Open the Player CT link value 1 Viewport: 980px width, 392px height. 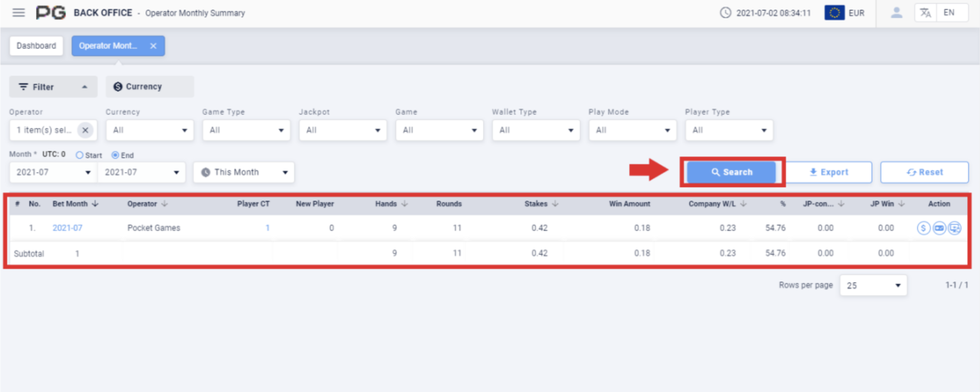(x=268, y=228)
